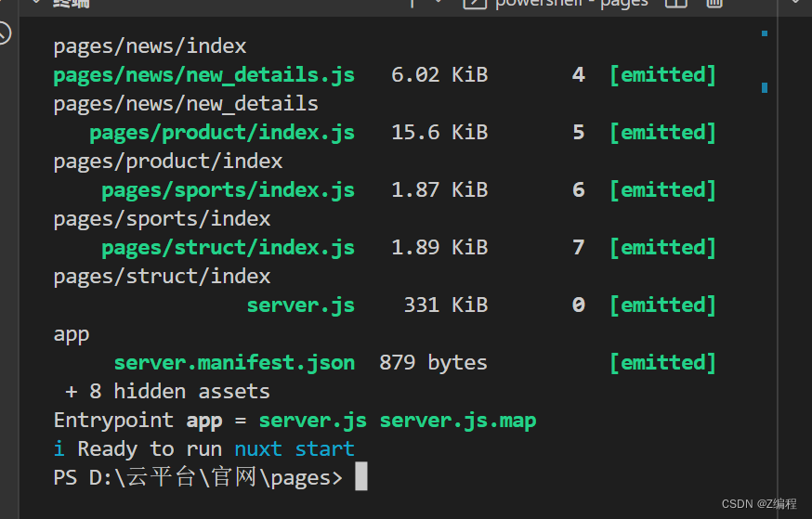This screenshot has width=812, height=519.
Task: Click the blue nuxt start command
Action: [x=295, y=449]
